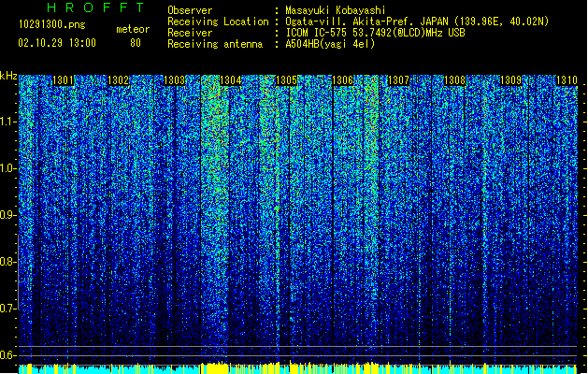The image size is (588, 374).
Task: Click the 1308 time marker
Action: click(454, 80)
